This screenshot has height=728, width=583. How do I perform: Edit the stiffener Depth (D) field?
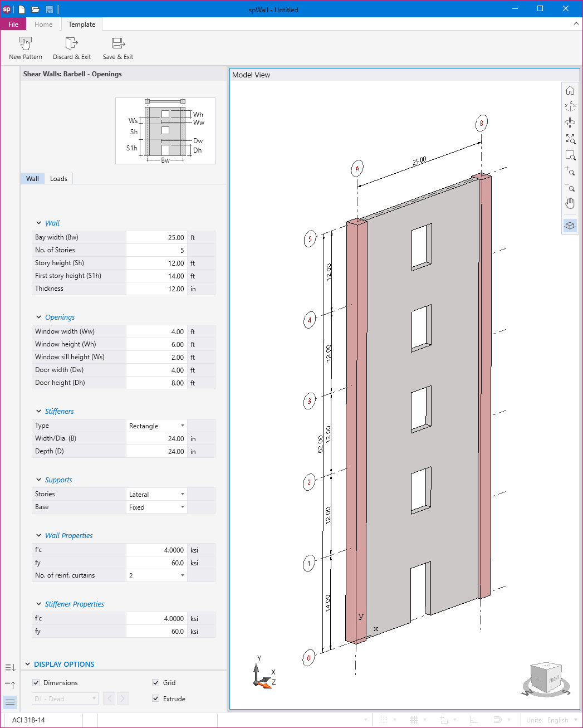click(x=156, y=452)
